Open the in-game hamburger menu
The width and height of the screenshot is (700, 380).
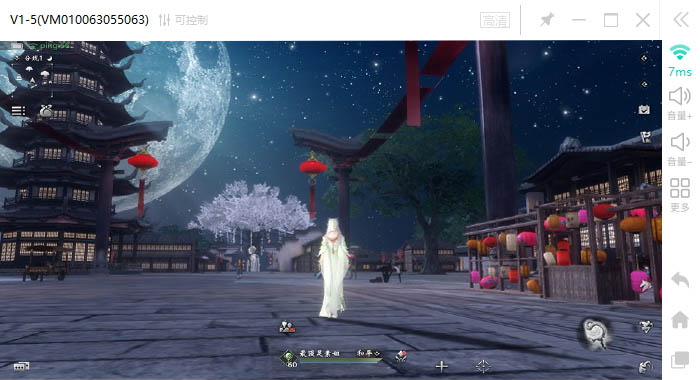click(x=18, y=110)
